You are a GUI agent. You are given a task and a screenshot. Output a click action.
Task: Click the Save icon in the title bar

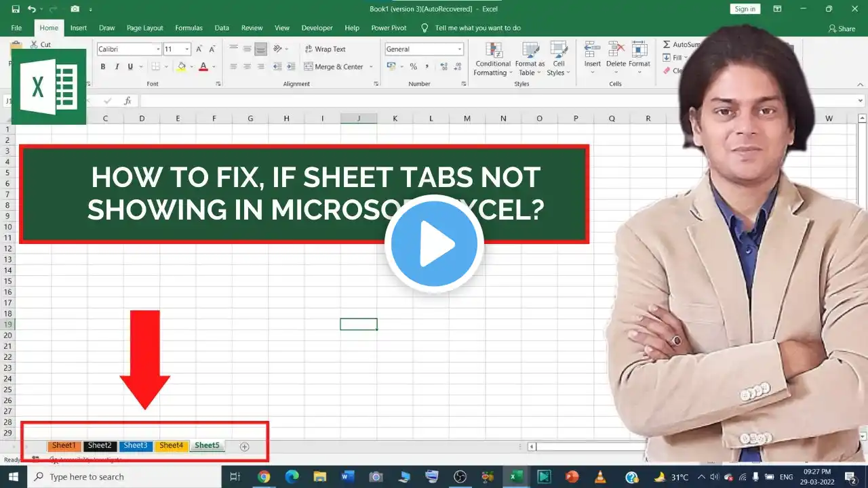tap(15, 9)
